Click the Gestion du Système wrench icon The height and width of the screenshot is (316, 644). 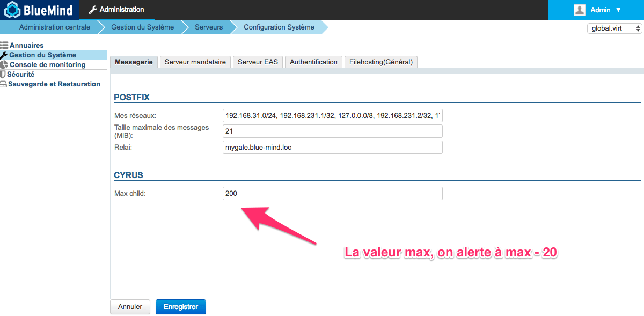click(4, 55)
